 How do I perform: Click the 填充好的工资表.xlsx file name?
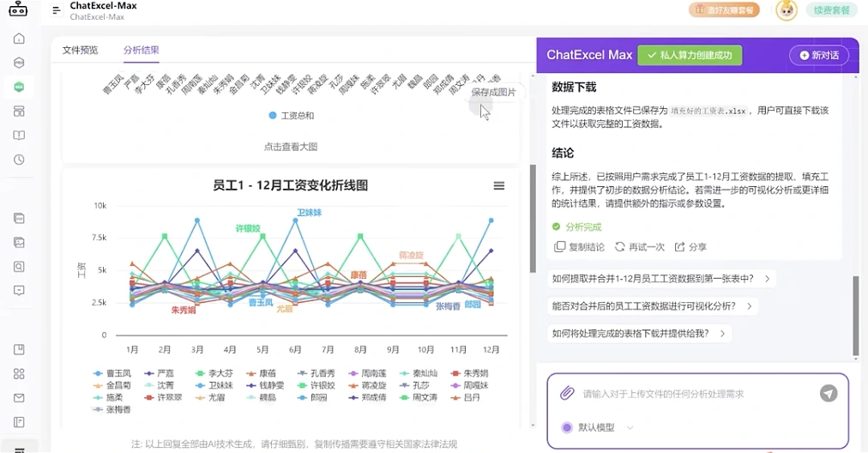708,111
